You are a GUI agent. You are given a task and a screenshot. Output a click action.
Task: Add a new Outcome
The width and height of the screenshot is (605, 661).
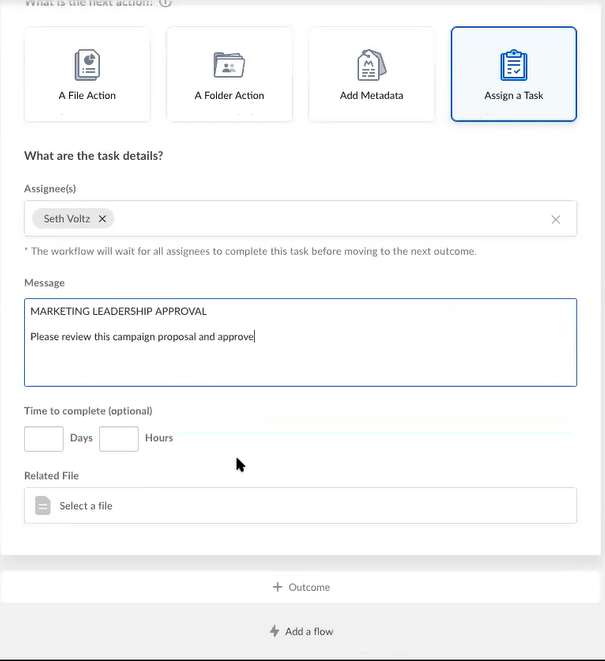[x=300, y=587]
